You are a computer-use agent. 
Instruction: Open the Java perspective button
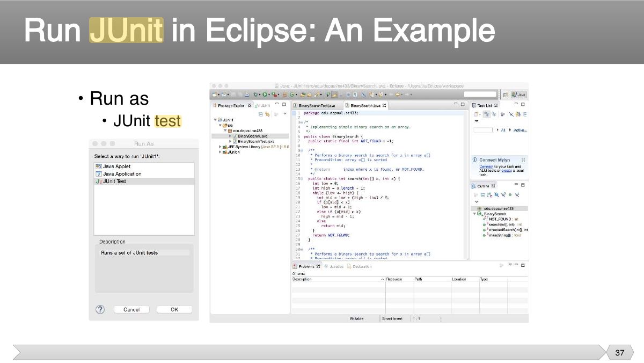point(519,95)
